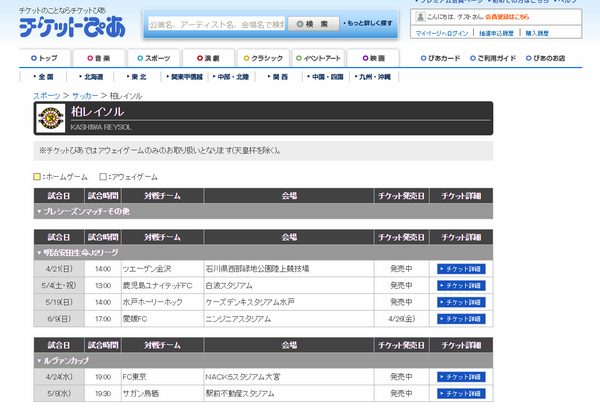This screenshot has height=409, width=600.
Task: Click the Kashiwa Reysol team emblem
Action: click(51, 118)
